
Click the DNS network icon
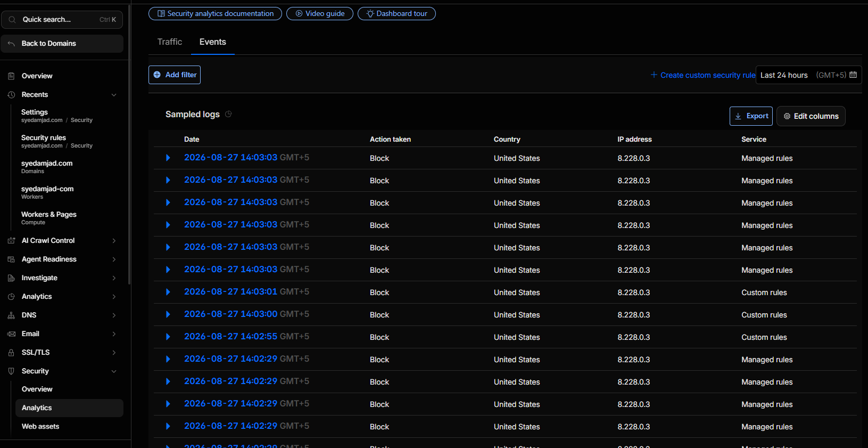tap(11, 315)
